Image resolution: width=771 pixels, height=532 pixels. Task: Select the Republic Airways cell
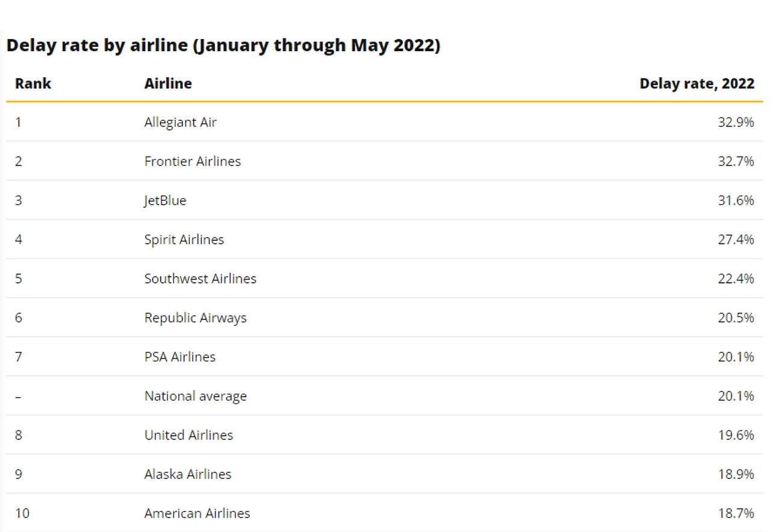coord(195,318)
